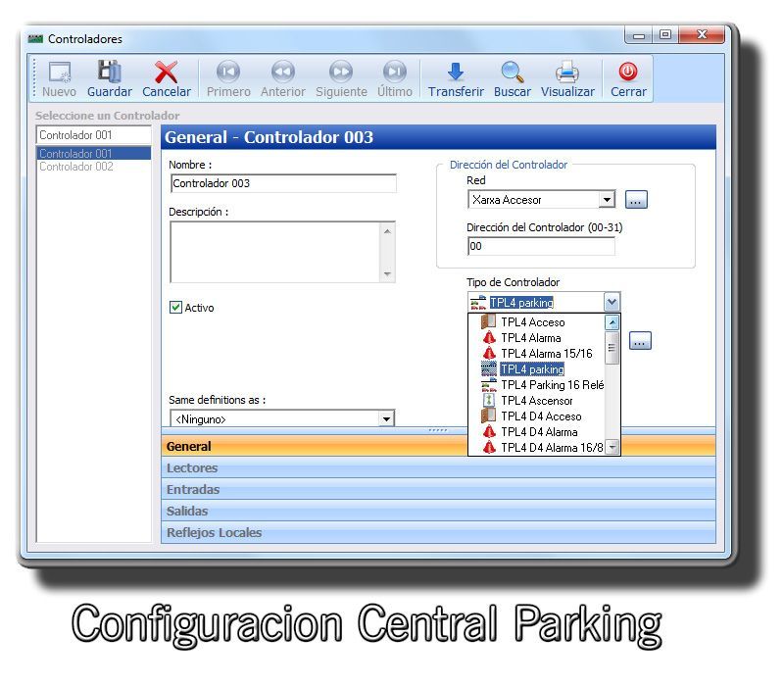
Task: Choose TPL4 D4 Alarma option
Action: 536,431
